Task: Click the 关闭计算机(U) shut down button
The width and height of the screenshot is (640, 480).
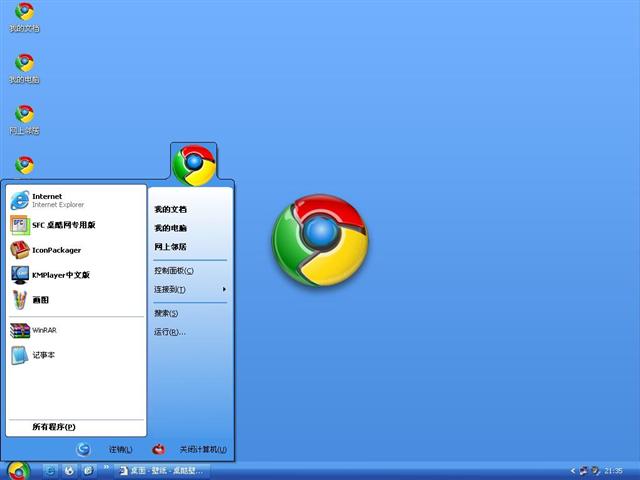Action: click(x=189, y=449)
